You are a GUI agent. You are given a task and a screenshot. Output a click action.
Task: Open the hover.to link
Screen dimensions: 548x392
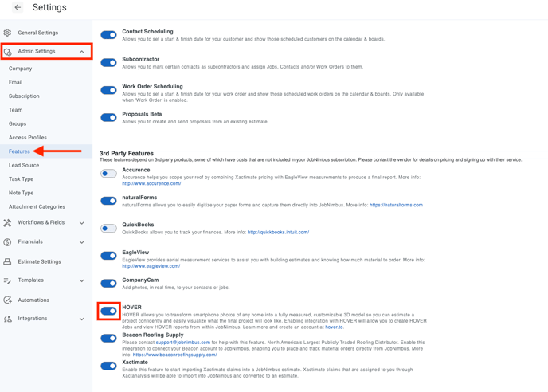tap(334, 327)
